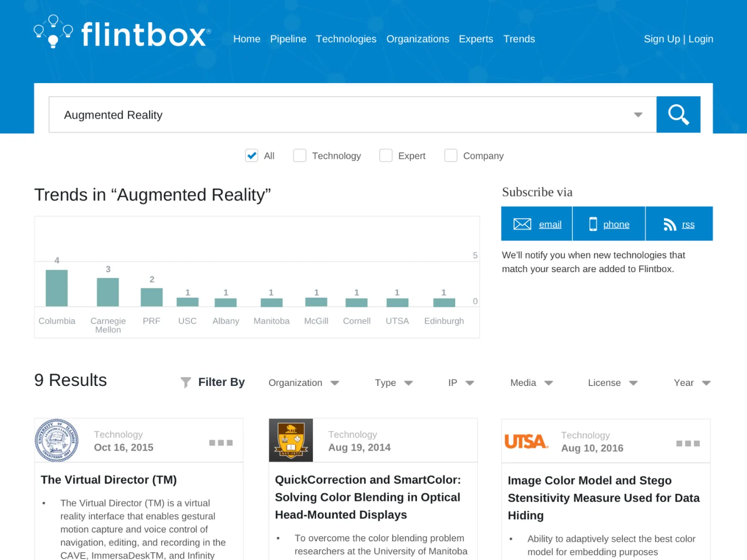747x560 pixels.
Task: Click the Flintbox lightbulb logo
Action: 53,32
